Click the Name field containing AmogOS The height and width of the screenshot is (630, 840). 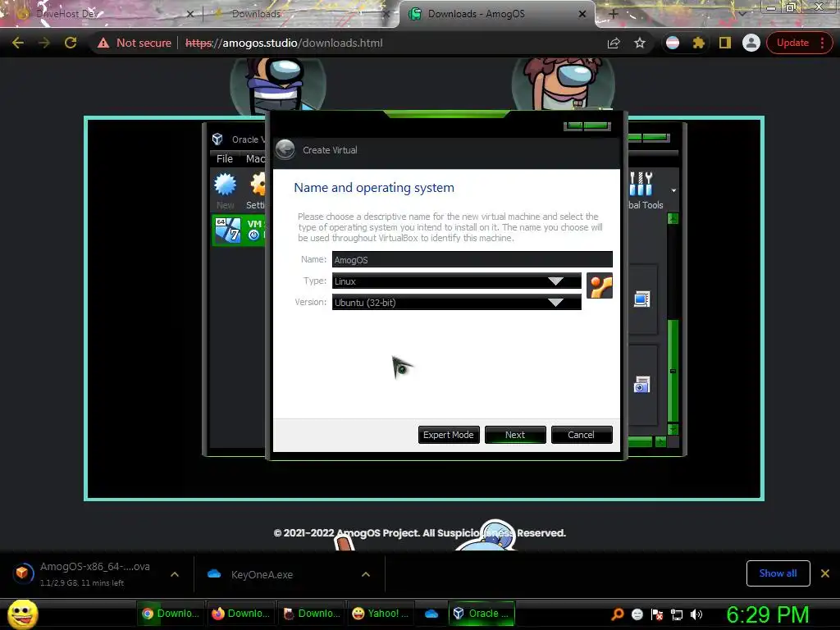coord(472,259)
